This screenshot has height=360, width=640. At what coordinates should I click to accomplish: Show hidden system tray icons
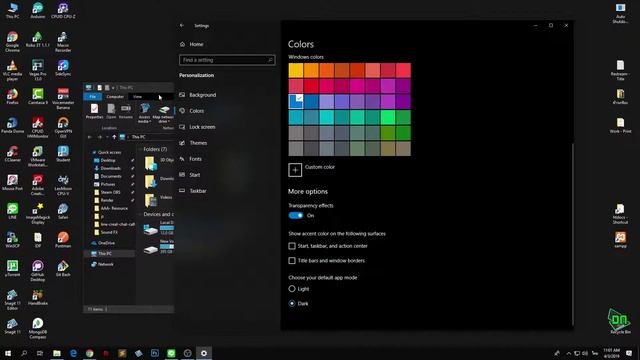tap(569, 353)
